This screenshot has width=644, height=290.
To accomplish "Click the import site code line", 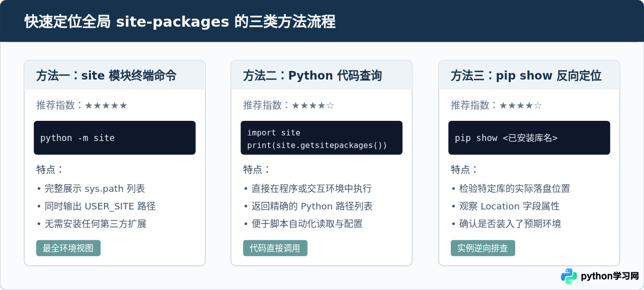I will (274, 133).
